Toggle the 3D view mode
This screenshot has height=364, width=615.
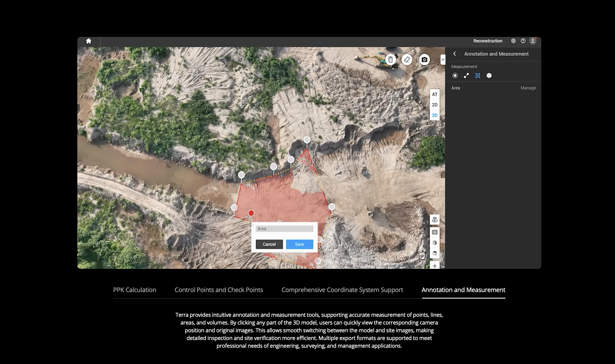[435, 115]
